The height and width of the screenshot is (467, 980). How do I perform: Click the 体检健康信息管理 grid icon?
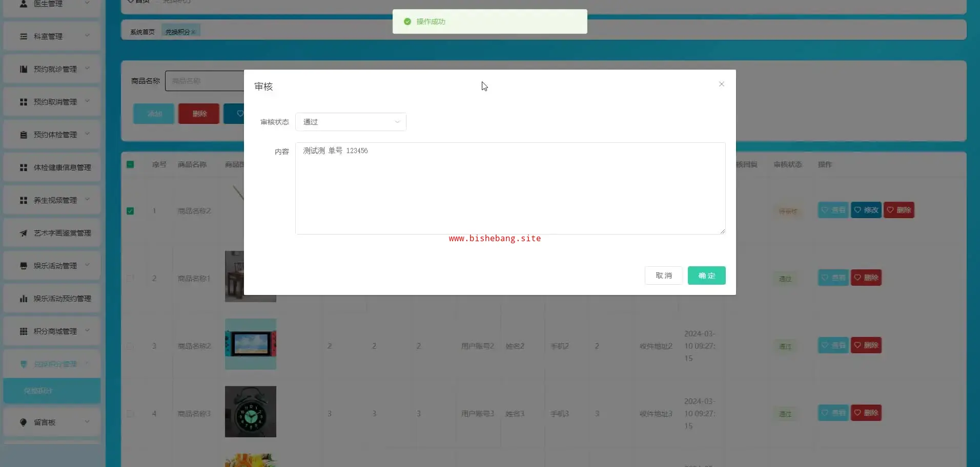pyautogui.click(x=24, y=167)
